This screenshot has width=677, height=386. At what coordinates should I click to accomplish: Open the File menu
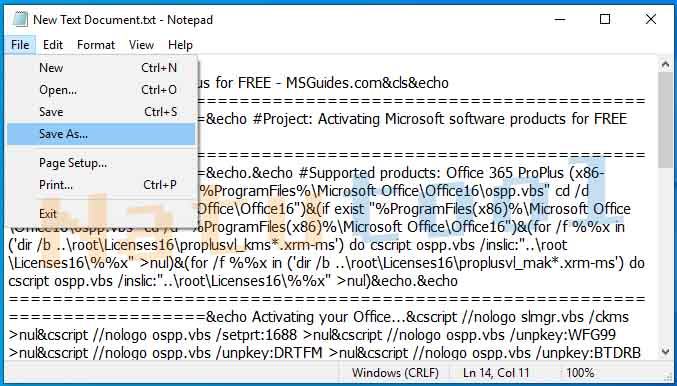20,45
